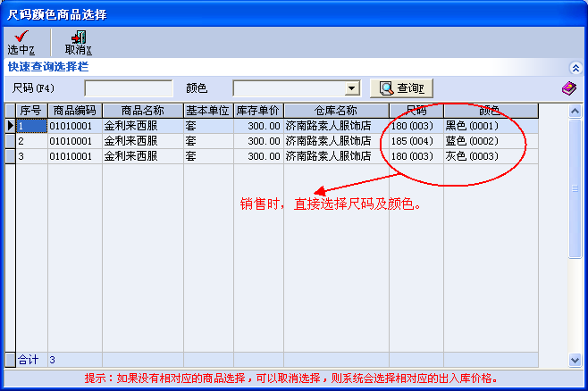Click the 库存单价 column header
Image resolution: width=588 pixels, height=391 pixels.
[x=258, y=111]
